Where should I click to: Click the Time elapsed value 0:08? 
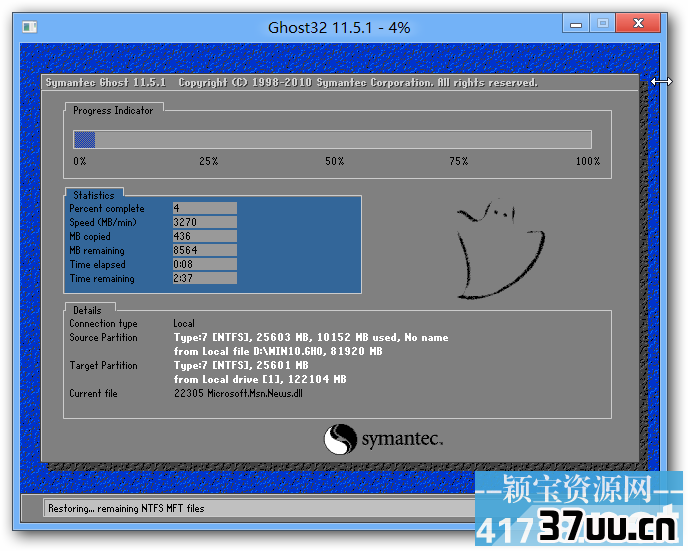pos(205,264)
